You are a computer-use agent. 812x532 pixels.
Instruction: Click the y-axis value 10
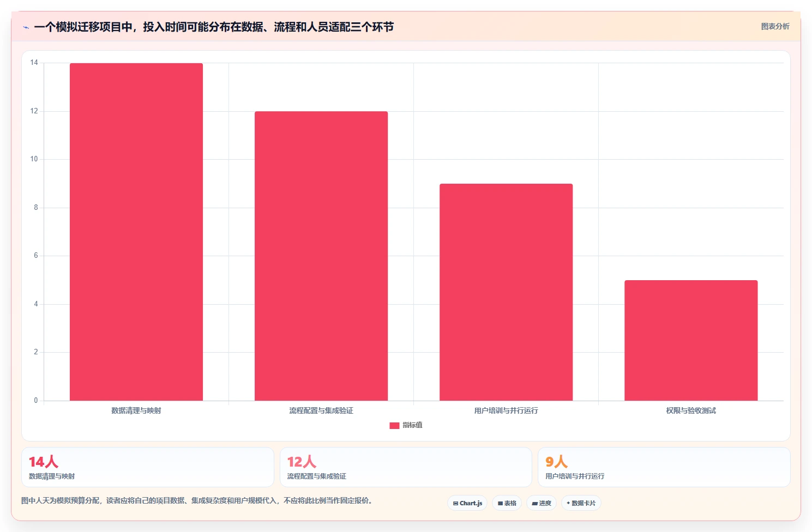34,159
